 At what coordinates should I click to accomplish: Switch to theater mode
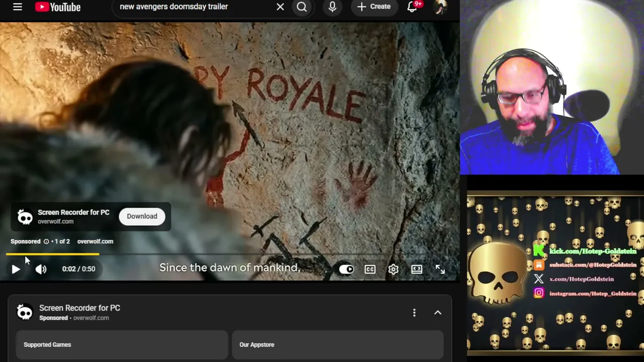coord(417,269)
